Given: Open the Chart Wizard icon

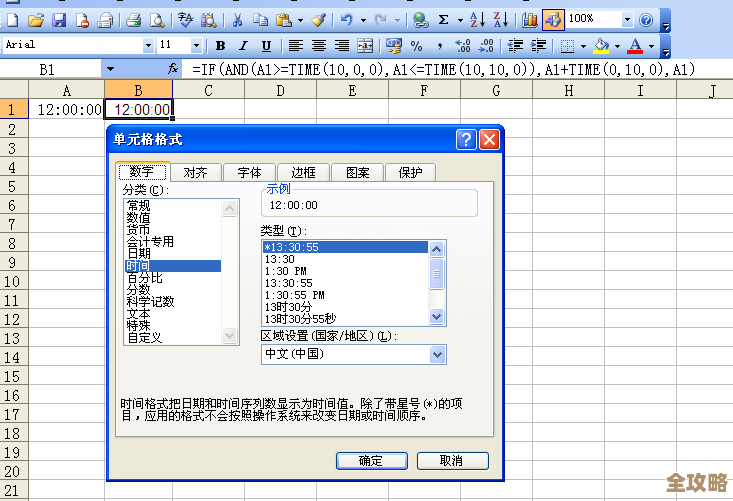Looking at the screenshot, I should [529, 19].
